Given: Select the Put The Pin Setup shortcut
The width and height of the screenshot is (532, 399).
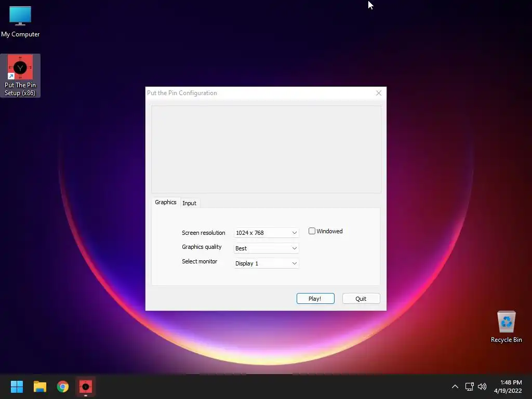Looking at the screenshot, I should pos(20,75).
